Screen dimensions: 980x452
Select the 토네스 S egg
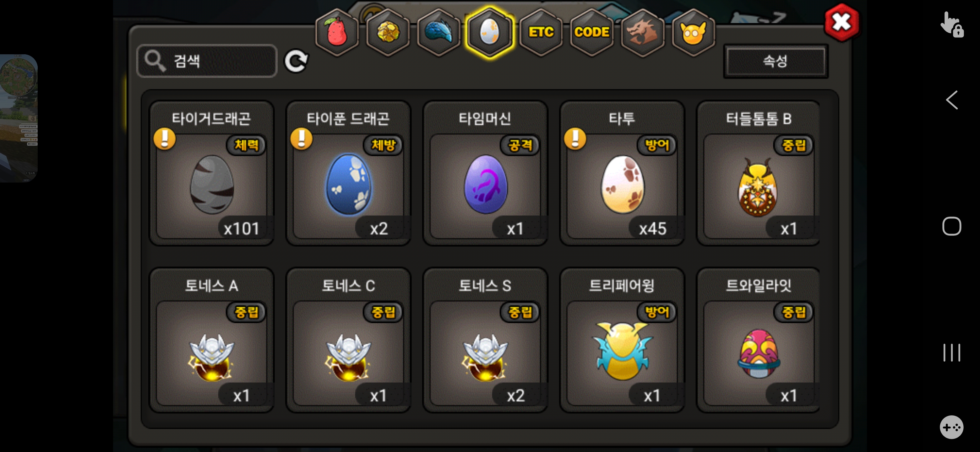coord(485,340)
